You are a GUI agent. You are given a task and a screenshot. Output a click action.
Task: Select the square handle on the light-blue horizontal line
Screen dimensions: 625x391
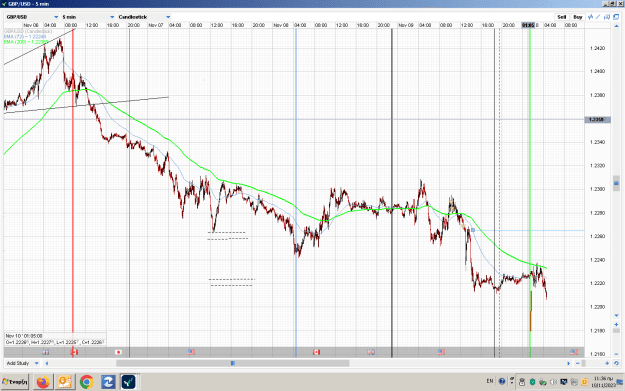point(473,230)
